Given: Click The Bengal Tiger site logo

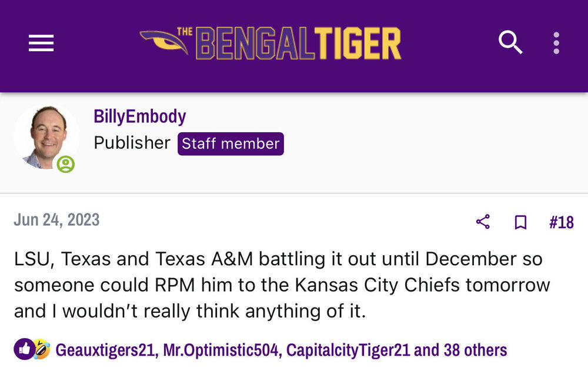Looking at the screenshot, I should [x=270, y=43].
